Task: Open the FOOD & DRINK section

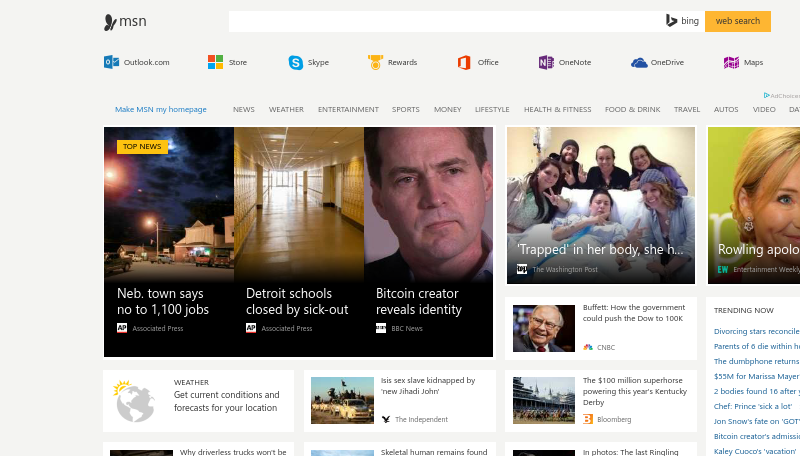Action: tap(633, 109)
